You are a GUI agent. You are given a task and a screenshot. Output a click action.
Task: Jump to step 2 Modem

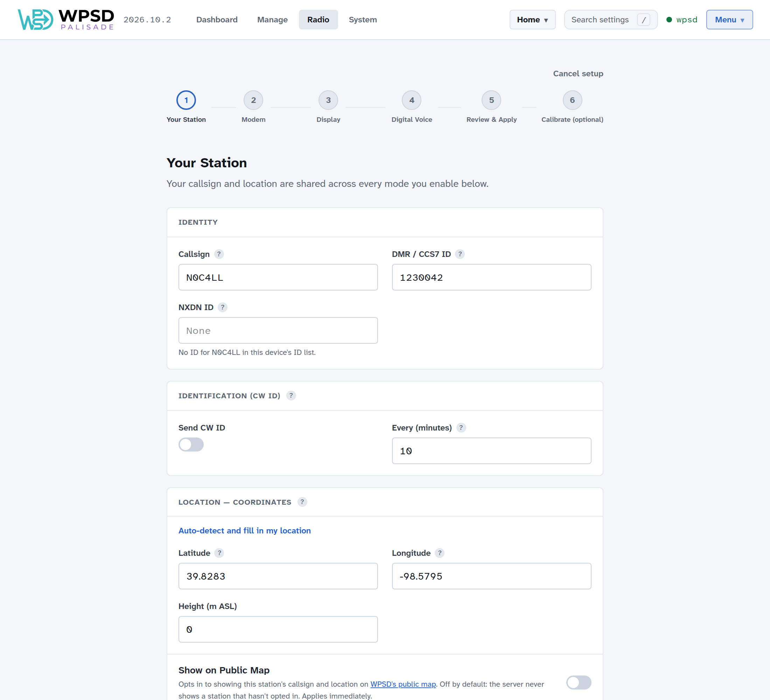253,107
